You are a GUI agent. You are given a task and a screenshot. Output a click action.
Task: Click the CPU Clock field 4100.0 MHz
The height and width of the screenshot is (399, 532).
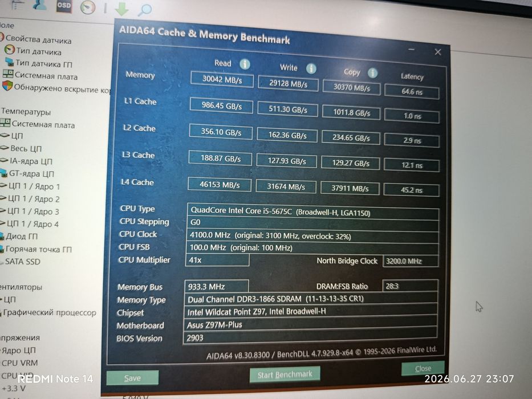click(312, 236)
